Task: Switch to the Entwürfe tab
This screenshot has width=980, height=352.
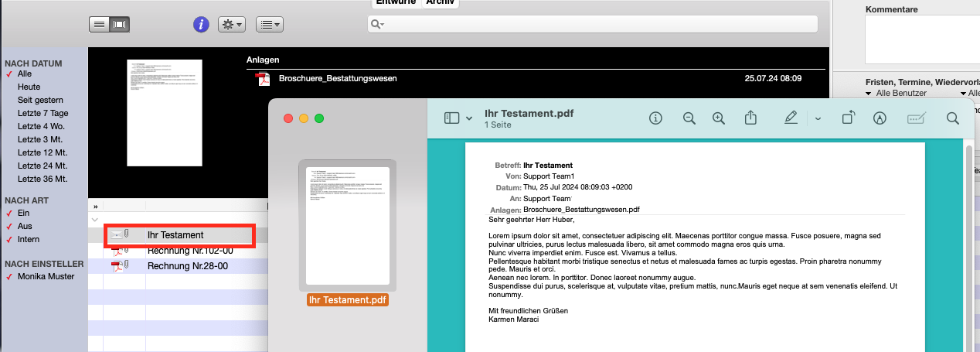Action: click(397, 3)
